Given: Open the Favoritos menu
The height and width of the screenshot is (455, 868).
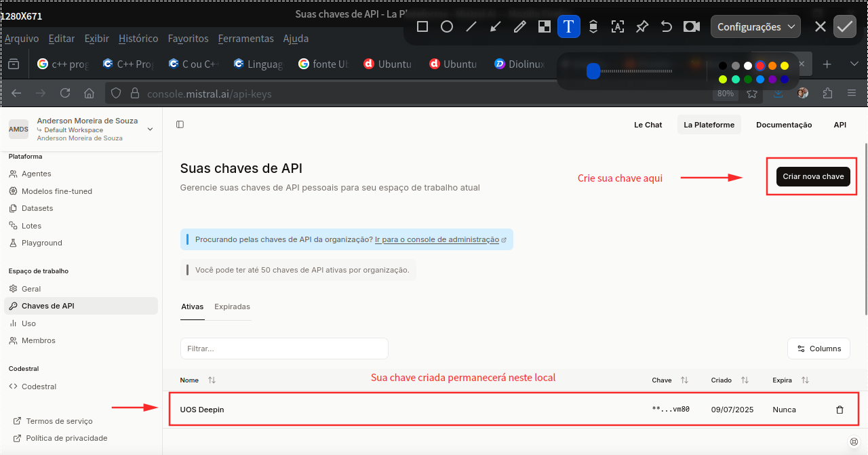Looking at the screenshot, I should point(189,39).
